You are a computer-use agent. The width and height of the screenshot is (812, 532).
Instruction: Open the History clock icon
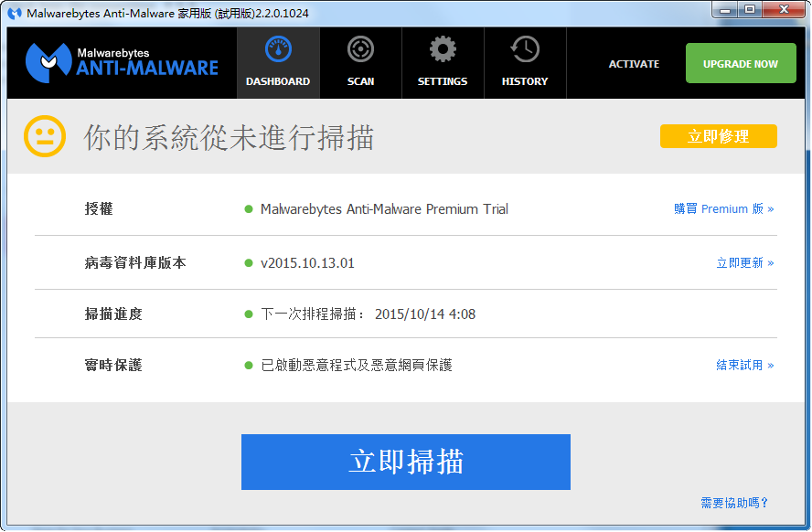[x=525, y=49]
